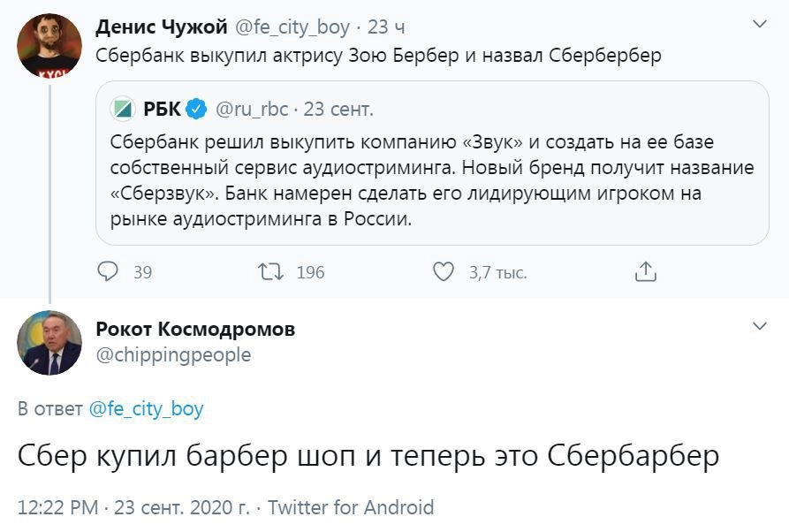This screenshot has width=789, height=532.
Task: Click the retweet arrows icon
Action: (269, 272)
